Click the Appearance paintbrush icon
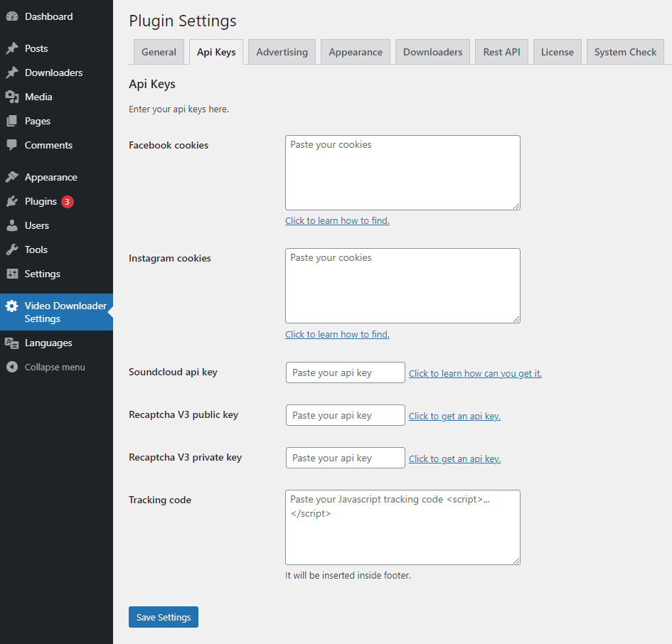This screenshot has height=644, width=672. (12, 177)
